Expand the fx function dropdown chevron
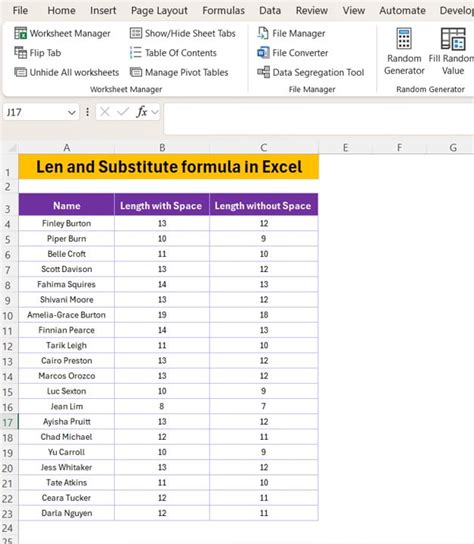Image resolution: width=474 pixels, height=544 pixels. (155, 112)
